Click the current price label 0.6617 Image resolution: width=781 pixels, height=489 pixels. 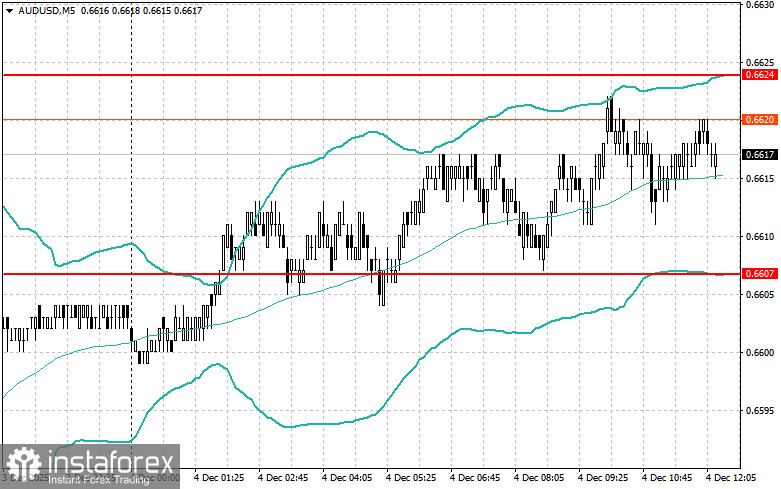coord(760,155)
